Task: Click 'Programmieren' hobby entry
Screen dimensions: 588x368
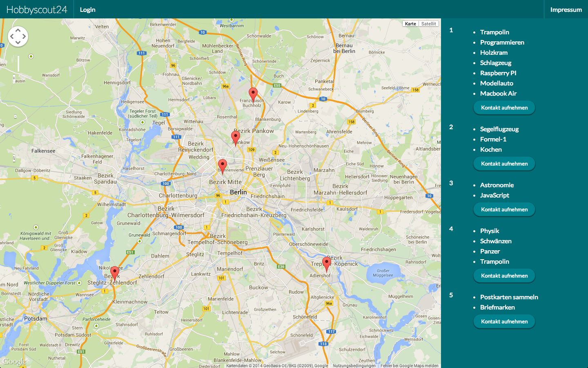Action: tap(502, 42)
